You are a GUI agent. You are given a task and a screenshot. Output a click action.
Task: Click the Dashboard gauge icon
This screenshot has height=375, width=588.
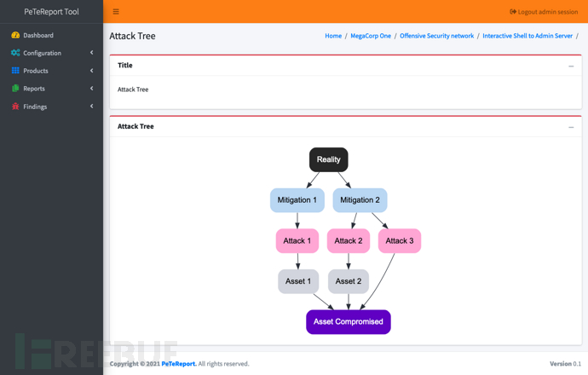pos(15,35)
